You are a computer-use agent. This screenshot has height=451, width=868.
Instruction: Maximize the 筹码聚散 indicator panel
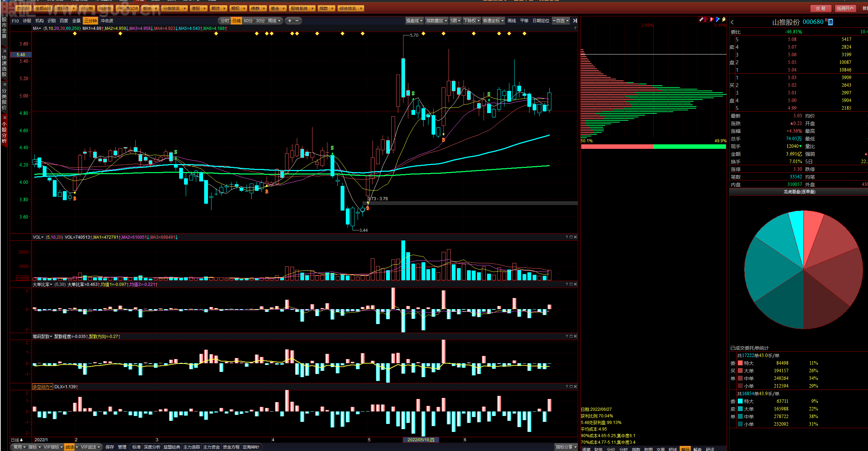pyautogui.click(x=571, y=336)
